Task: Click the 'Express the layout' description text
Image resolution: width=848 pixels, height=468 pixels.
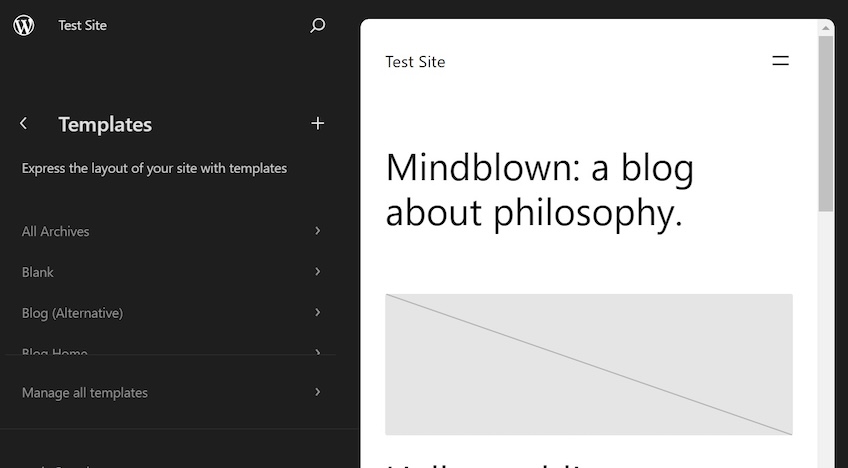Action: click(x=154, y=168)
